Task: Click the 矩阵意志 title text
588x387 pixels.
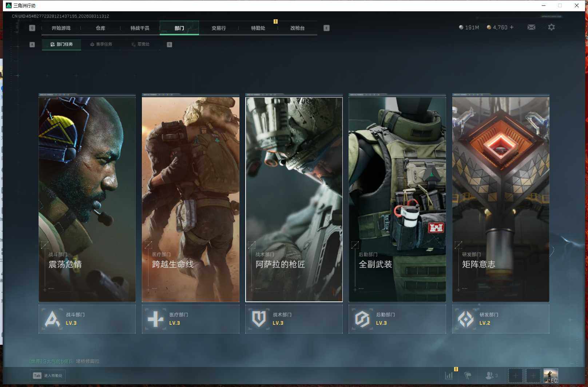Action: [x=478, y=264]
